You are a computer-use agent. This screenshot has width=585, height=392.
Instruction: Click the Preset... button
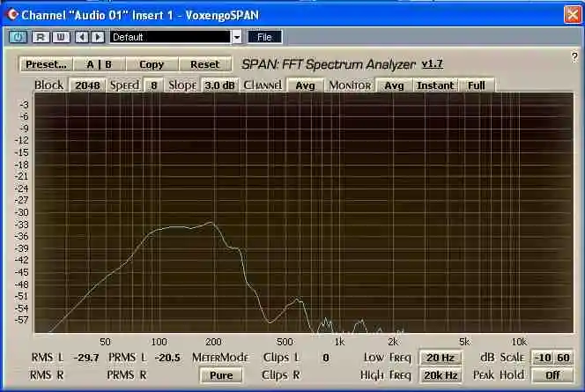point(47,64)
